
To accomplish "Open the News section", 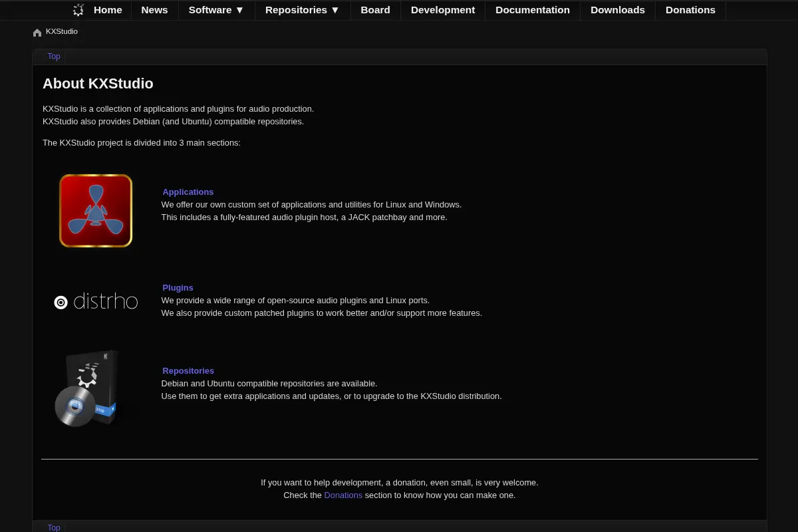I will 154,10.
